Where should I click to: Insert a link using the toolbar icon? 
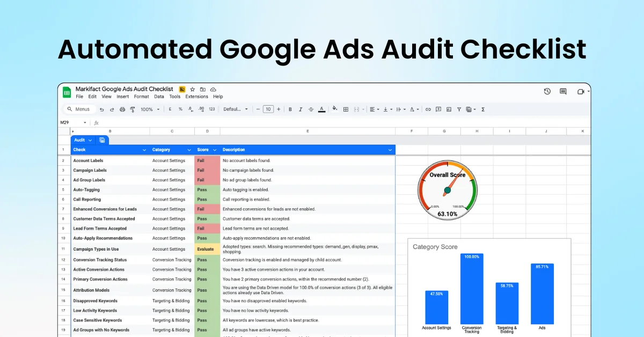[428, 109]
